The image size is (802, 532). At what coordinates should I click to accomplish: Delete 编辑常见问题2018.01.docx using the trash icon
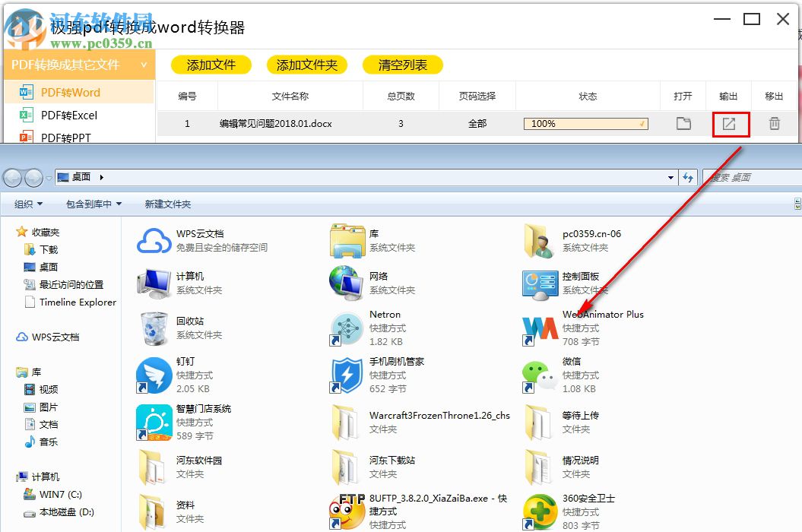click(x=774, y=124)
